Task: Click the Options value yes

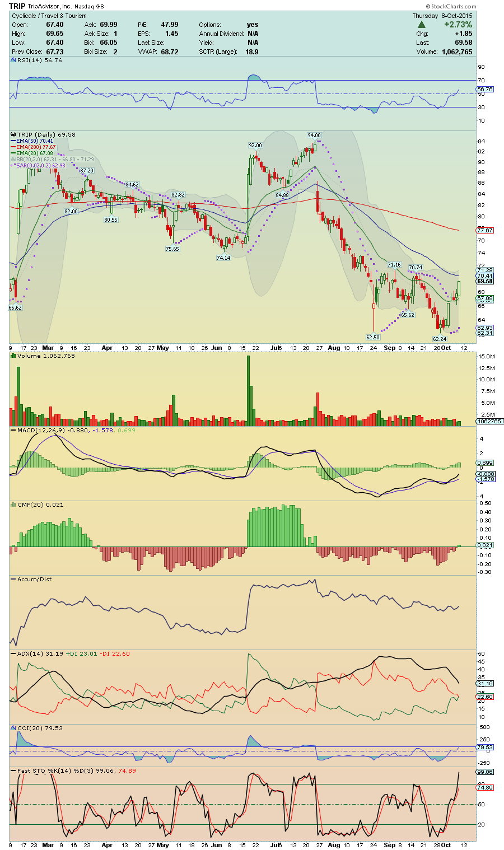Action: (x=253, y=25)
